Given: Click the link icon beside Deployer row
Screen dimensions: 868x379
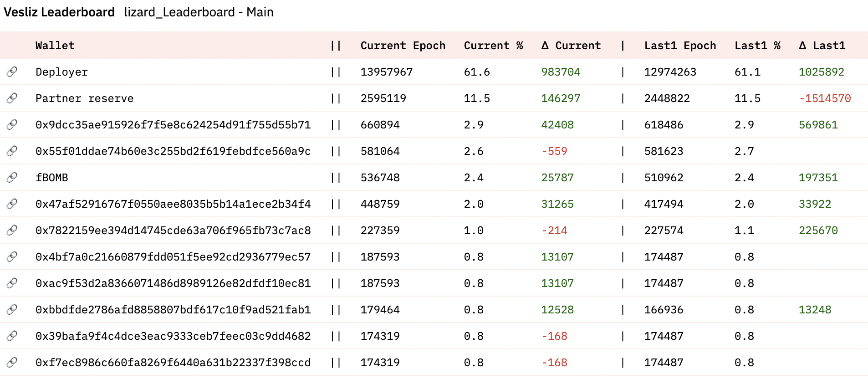Looking at the screenshot, I should tap(12, 72).
